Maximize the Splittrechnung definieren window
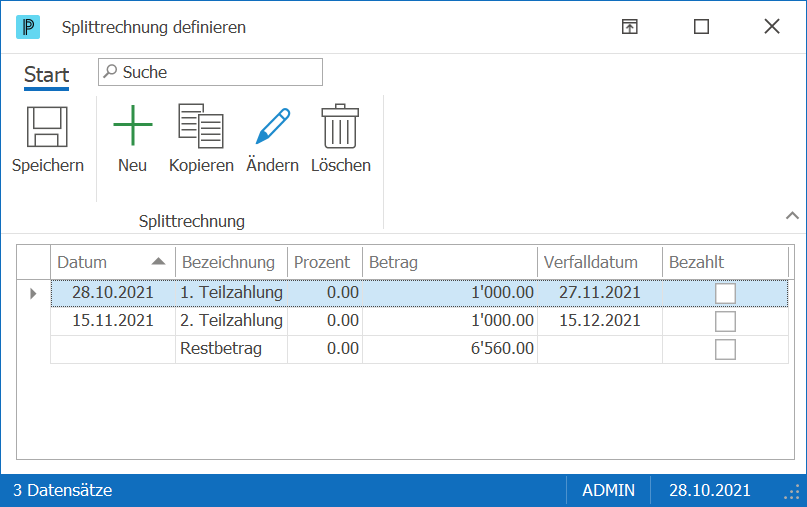 [701, 26]
